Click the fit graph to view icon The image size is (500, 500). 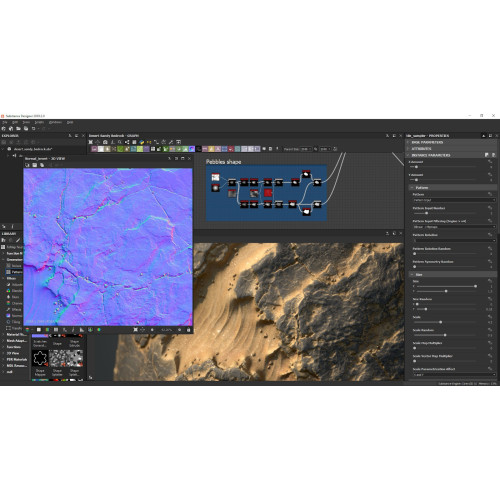91,142
